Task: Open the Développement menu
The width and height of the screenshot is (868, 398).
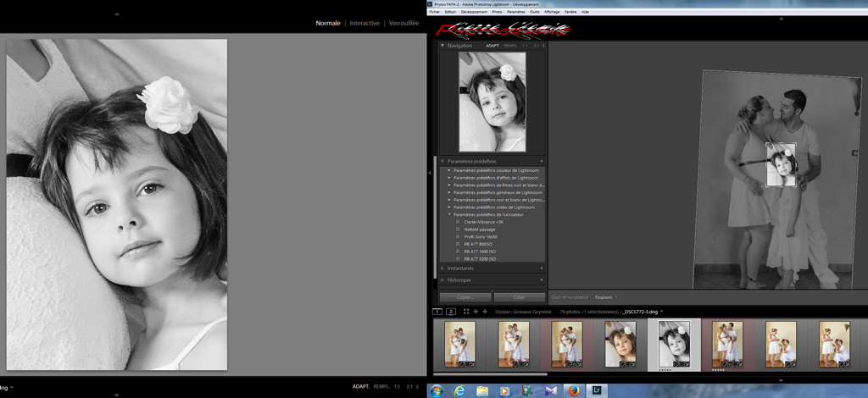Action: 474,12
